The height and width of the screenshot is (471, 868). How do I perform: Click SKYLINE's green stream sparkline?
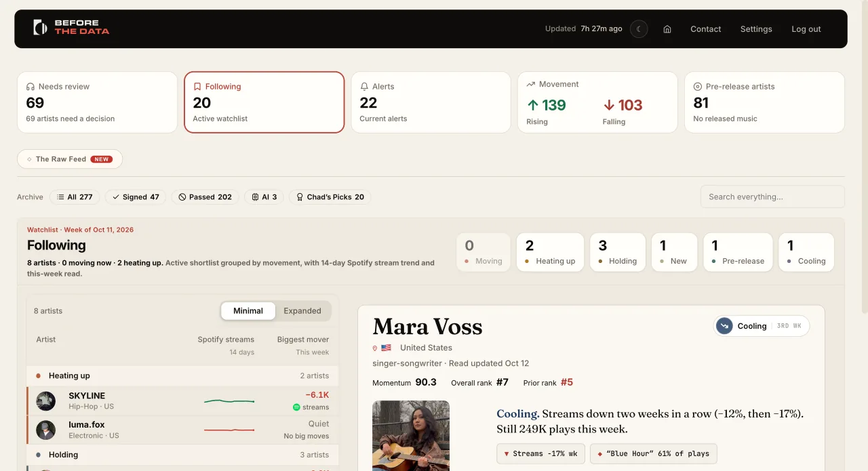click(x=229, y=401)
